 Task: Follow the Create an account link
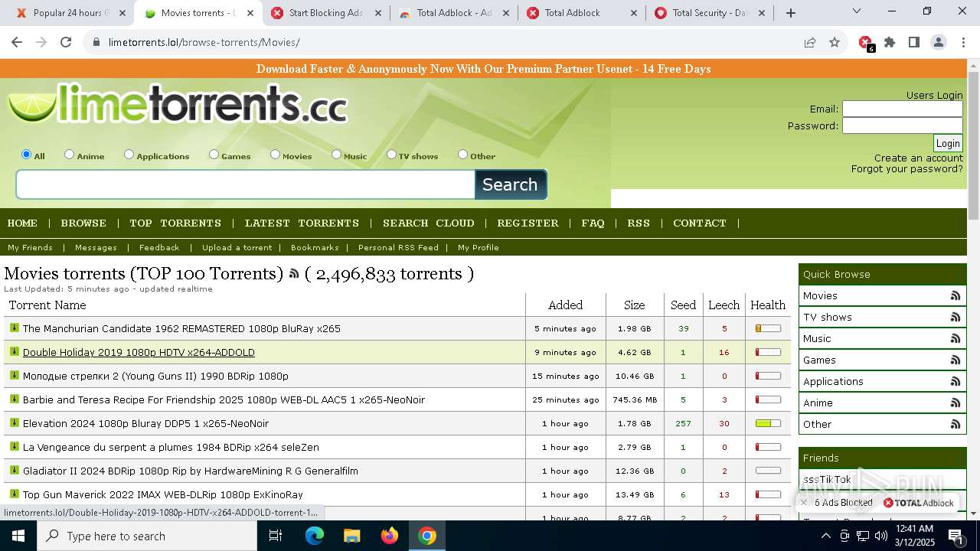pyautogui.click(x=919, y=158)
